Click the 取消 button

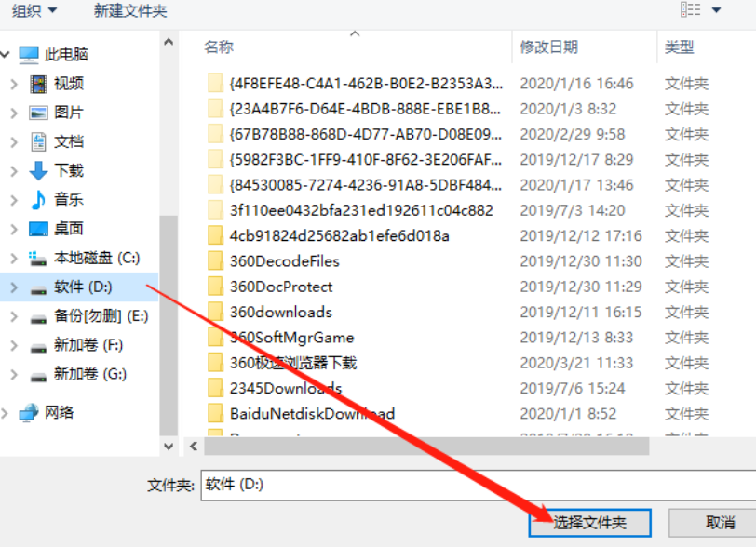[712, 523]
